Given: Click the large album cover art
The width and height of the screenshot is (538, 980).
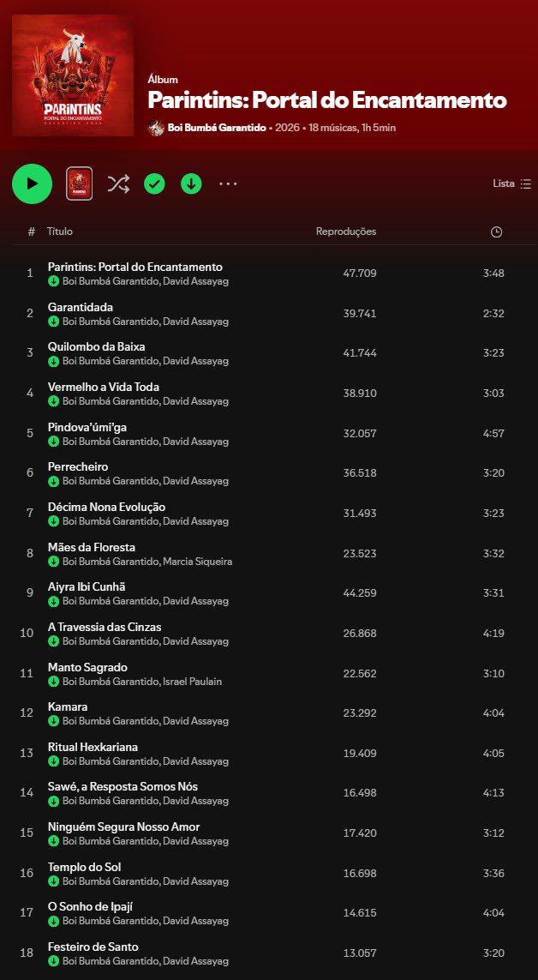Looking at the screenshot, I should click(x=73, y=75).
